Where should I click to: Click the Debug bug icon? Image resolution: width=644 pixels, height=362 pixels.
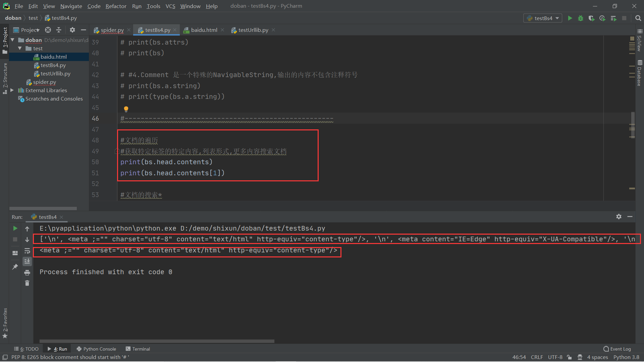coord(581,18)
